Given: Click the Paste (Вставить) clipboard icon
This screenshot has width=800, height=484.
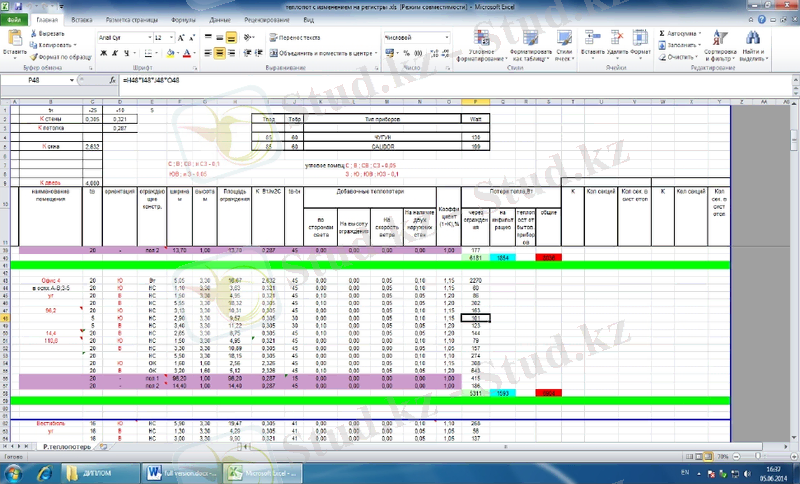Looking at the screenshot, I should tap(14, 38).
